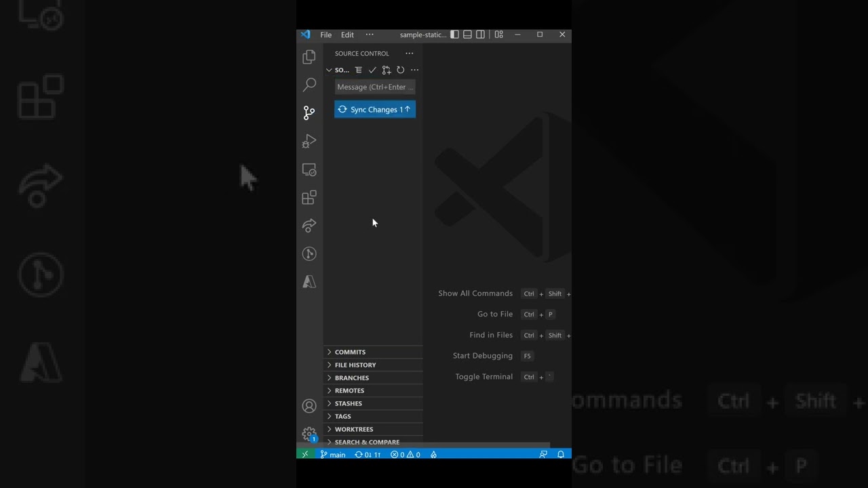This screenshot has height=488, width=868.
Task: Click the notifications bell in status bar
Action: (561, 454)
